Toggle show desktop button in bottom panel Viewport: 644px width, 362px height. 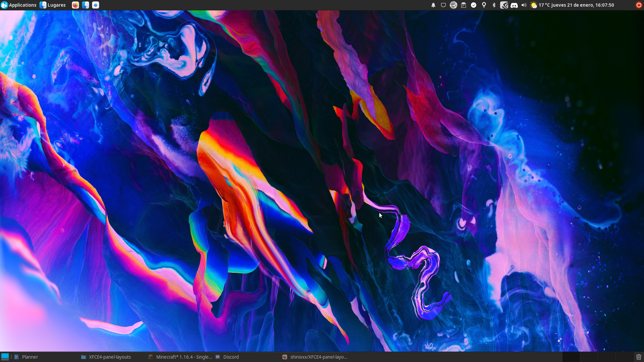point(5,357)
